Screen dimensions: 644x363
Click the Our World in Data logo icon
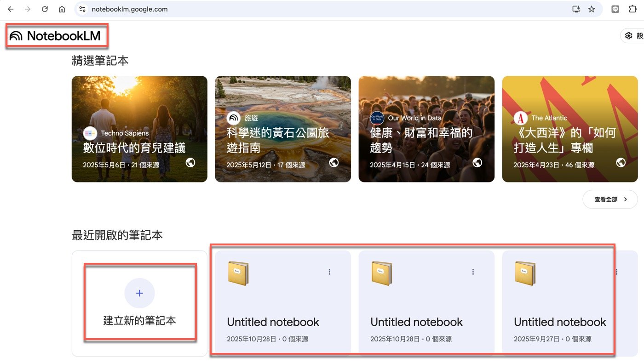pyautogui.click(x=377, y=118)
